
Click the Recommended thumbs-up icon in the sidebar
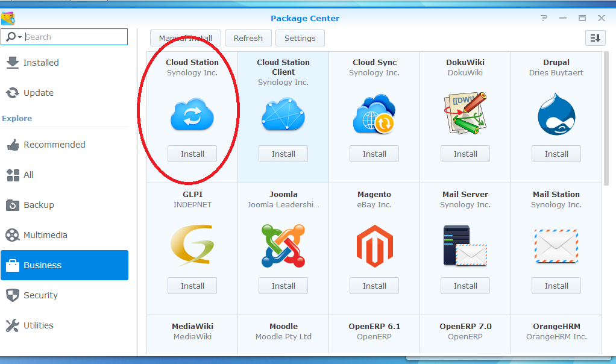click(13, 145)
